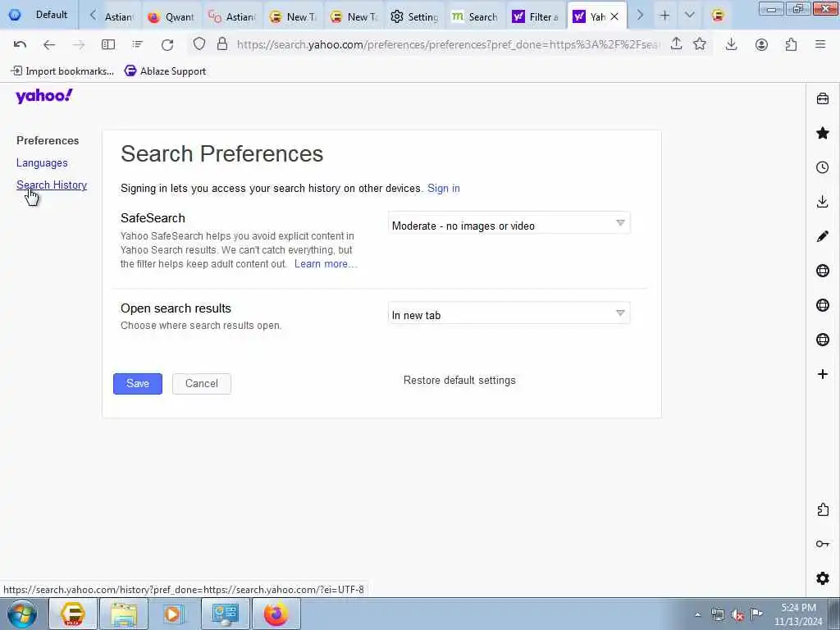Click the taskbar clock showing 5:24 PM
The image size is (840, 630).
pyautogui.click(x=798, y=614)
